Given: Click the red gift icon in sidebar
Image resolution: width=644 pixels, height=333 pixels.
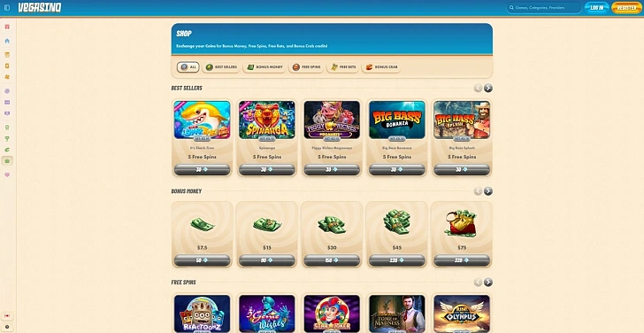Looking at the screenshot, I should [7, 27].
